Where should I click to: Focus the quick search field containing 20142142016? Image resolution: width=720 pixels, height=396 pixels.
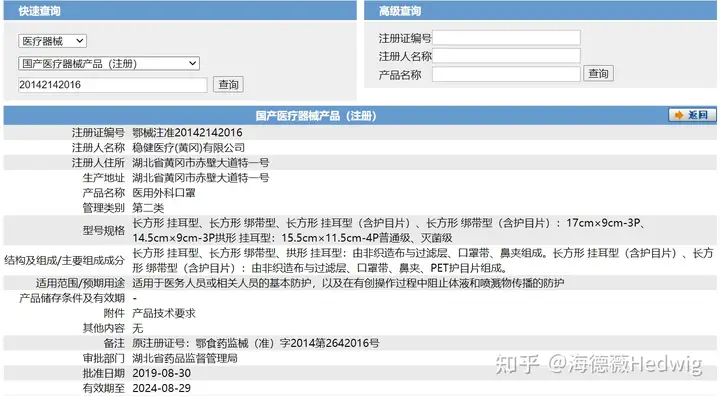click(112, 85)
